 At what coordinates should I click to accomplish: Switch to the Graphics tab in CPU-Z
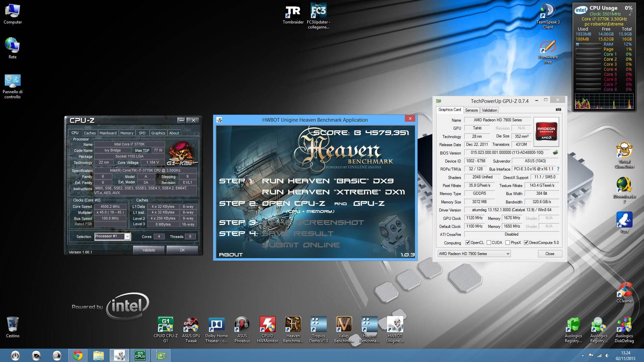point(158,133)
